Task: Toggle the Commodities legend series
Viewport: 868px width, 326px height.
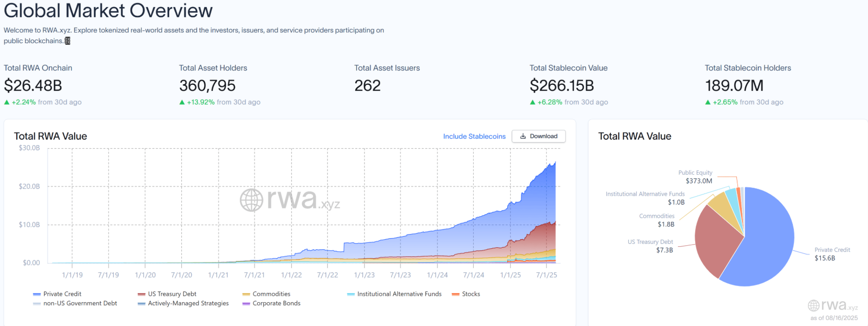Action: (266, 294)
